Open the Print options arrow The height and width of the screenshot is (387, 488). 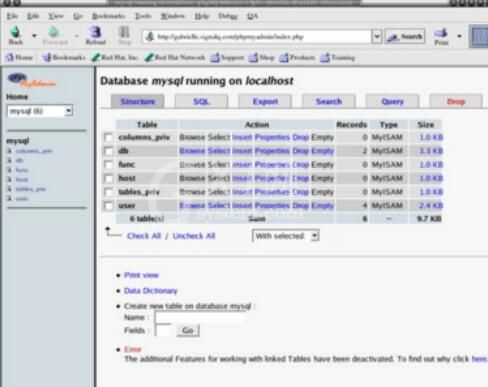[x=459, y=36]
